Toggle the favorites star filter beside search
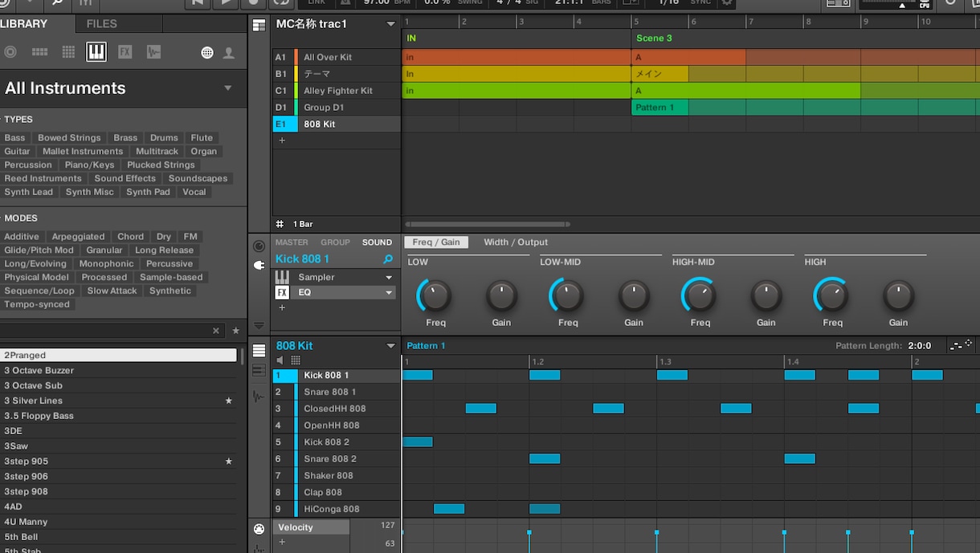Screen dimensions: 980x553 (x=235, y=331)
